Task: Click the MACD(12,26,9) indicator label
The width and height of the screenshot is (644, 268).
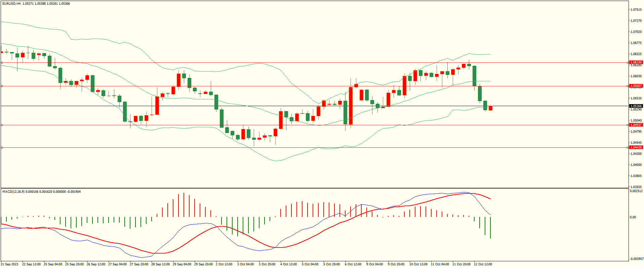Action: coord(13,192)
